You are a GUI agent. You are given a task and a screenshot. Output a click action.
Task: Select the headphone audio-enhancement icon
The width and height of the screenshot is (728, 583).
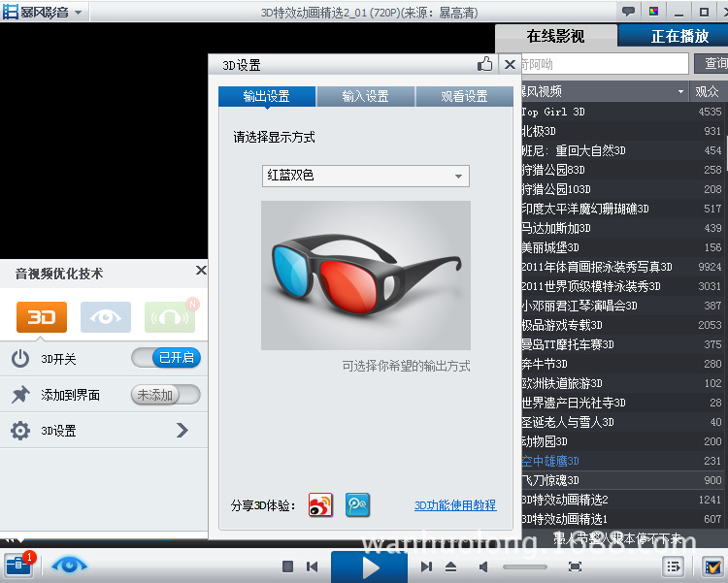[x=170, y=317]
